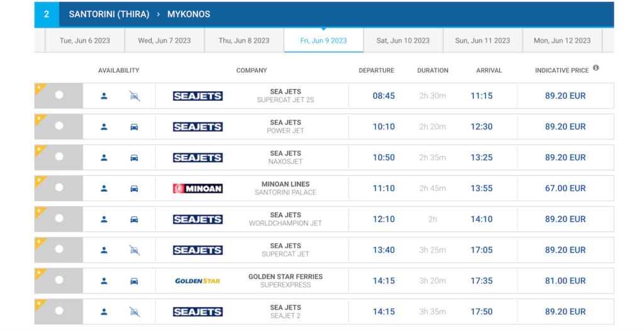Switch to Thu, Jun 8 2023 tab

(x=244, y=40)
